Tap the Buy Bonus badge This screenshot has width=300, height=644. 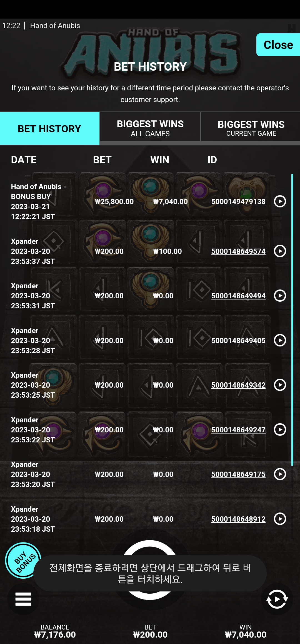click(x=23, y=560)
